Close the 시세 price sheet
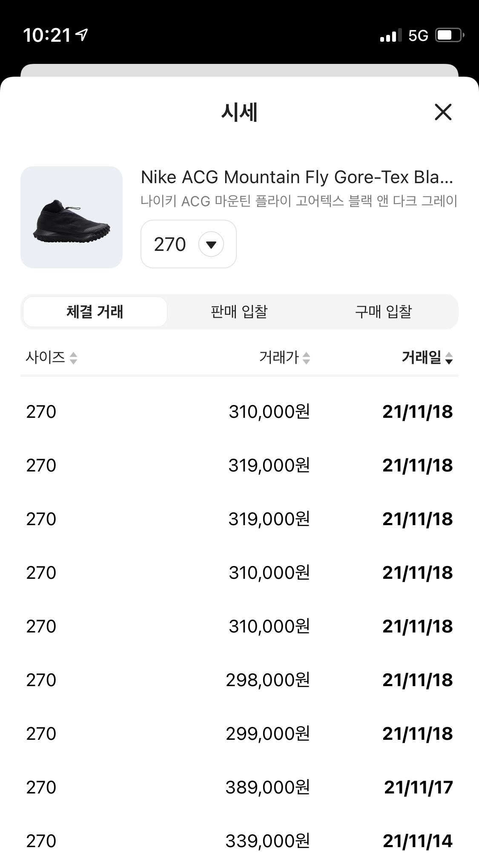The width and height of the screenshot is (479, 868). 443,112
